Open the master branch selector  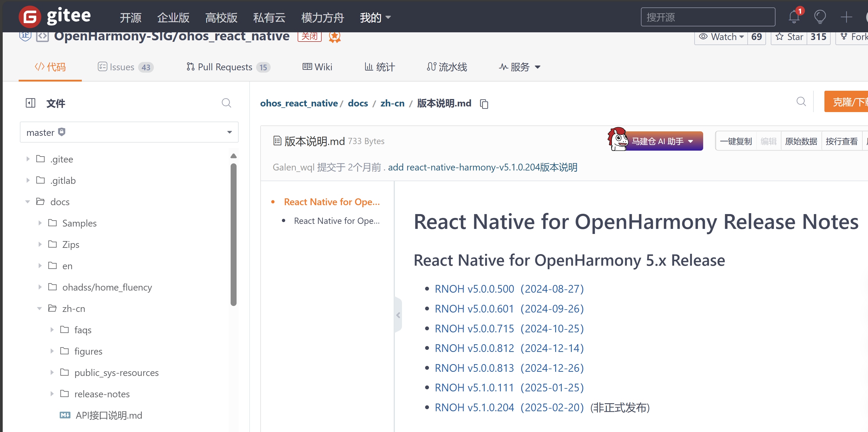(x=129, y=132)
